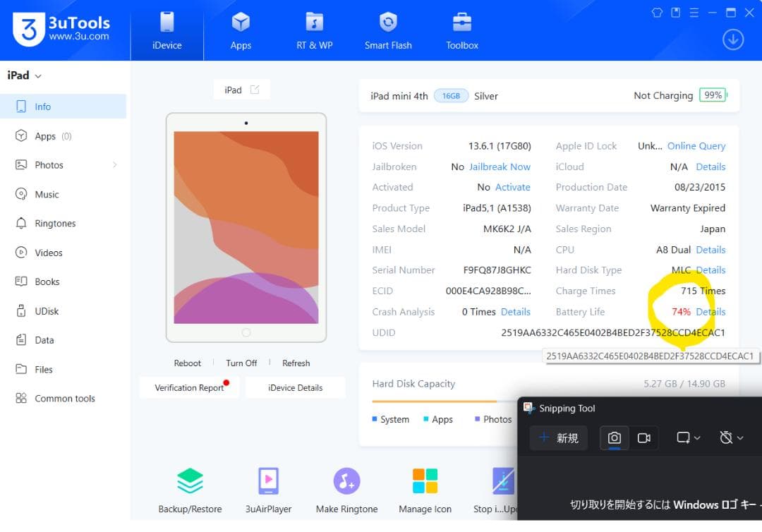Open Data in the sidebar
This screenshot has width=762, height=532.
click(x=64, y=340)
